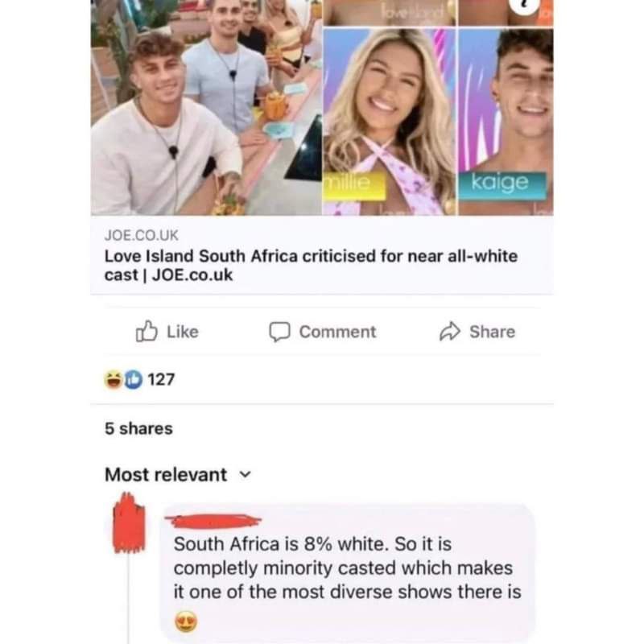The image size is (644, 644).
Task: Open the blue Like reaction icon
Action: [133, 379]
